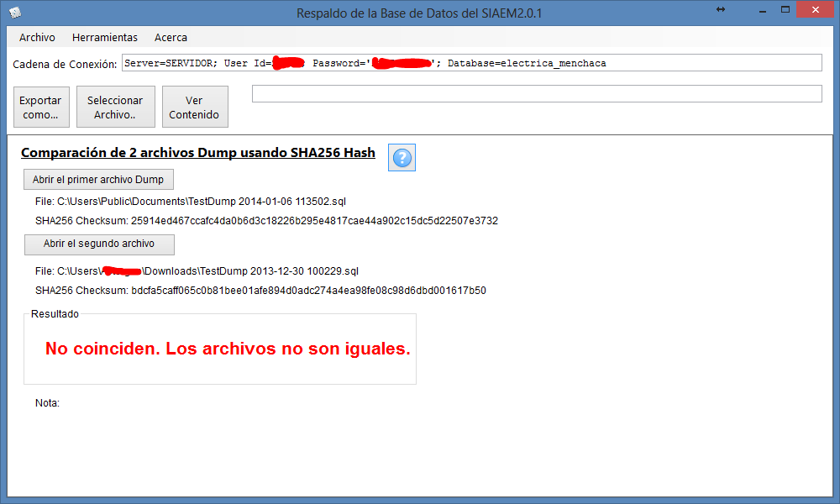Screen dimensions: 840x504
Task: Click the double-arrow resize icon in title bar
Action: point(721,9)
